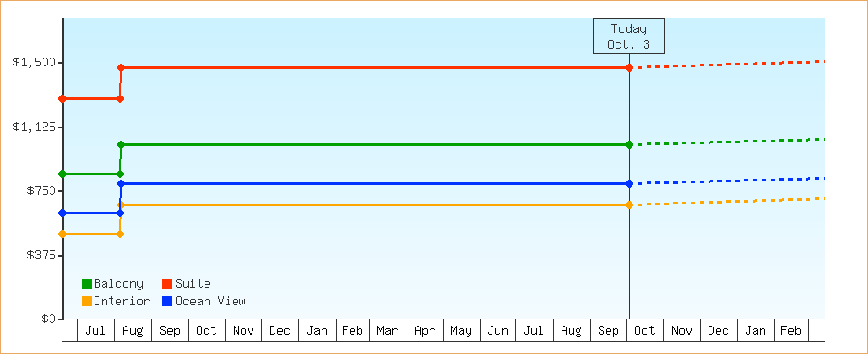Image resolution: width=868 pixels, height=354 pixels.
Task: Click the Ocean View legend text
Action: pos(211,302)
